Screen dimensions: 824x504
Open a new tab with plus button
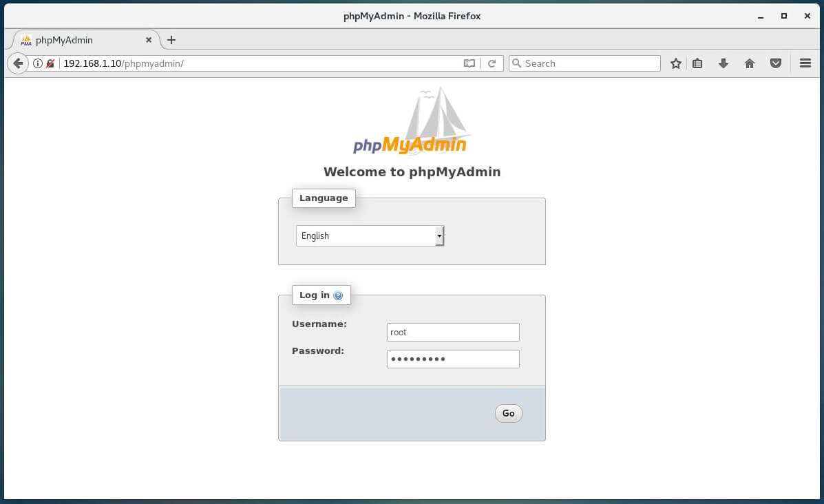(171, 40)
